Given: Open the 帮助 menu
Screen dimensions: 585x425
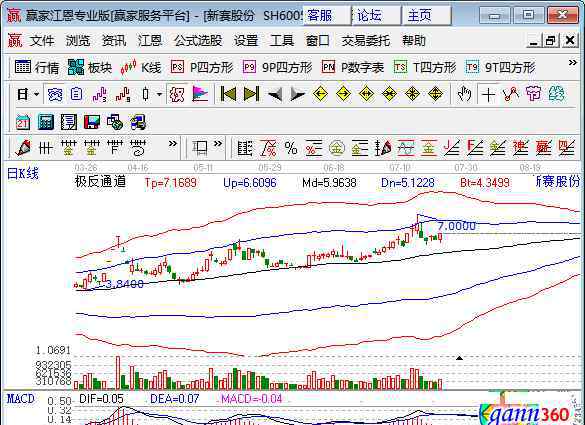Looking at the screenshot, I should tap(414, 40).
